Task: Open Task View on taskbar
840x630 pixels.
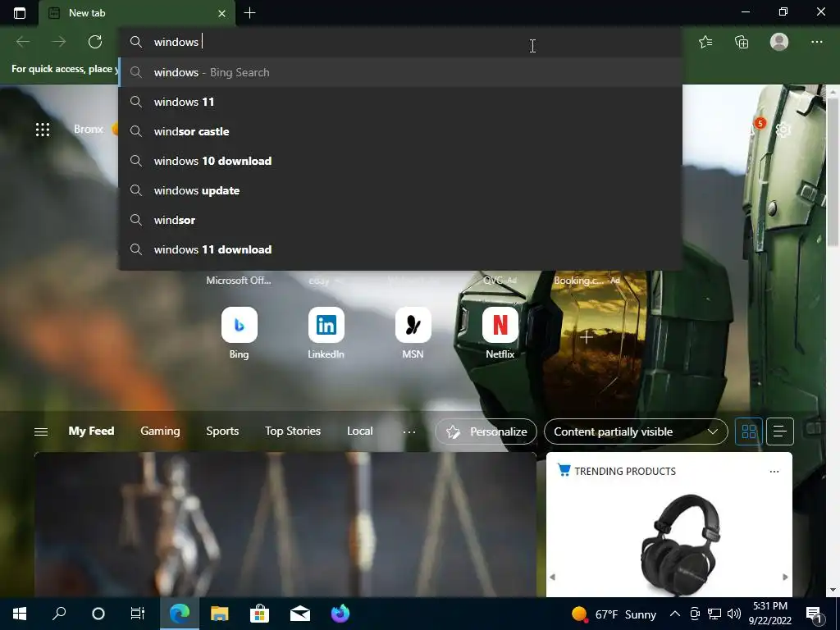Action: click(138, 614)
